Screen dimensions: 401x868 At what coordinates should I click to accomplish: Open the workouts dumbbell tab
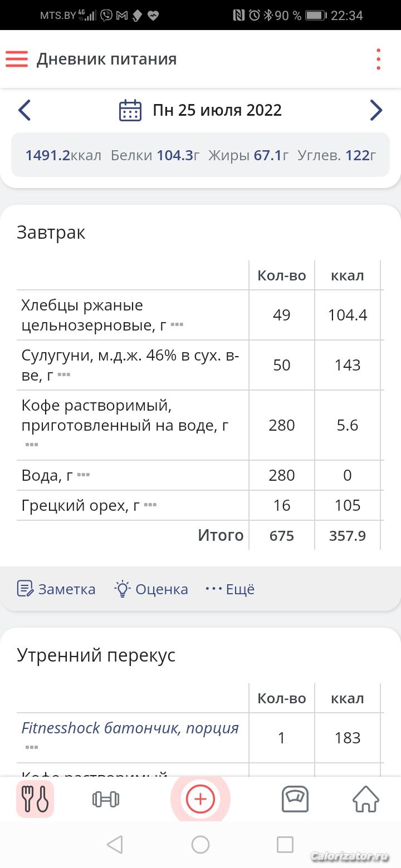pyautogui.click(x=106, y=800)
